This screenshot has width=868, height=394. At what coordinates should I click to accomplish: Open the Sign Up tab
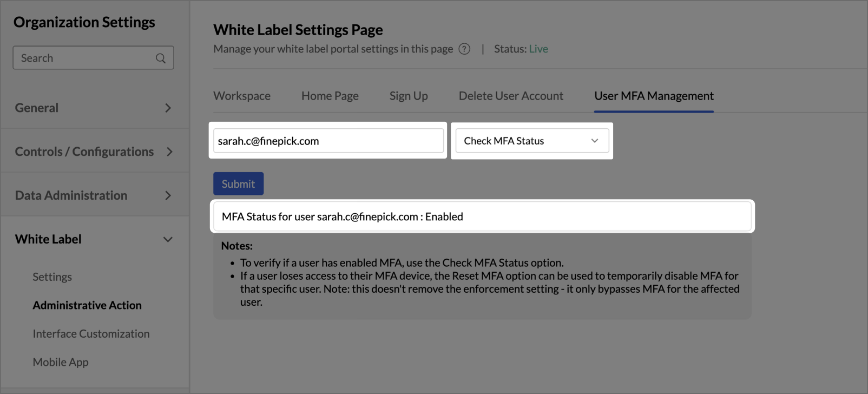pos(409,96)
